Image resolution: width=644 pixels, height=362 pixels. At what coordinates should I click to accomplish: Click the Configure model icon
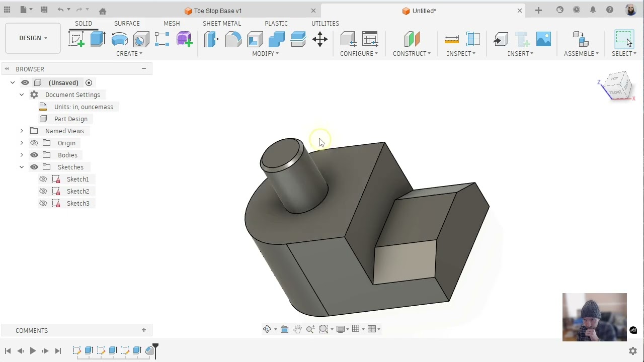click(348, 39)
